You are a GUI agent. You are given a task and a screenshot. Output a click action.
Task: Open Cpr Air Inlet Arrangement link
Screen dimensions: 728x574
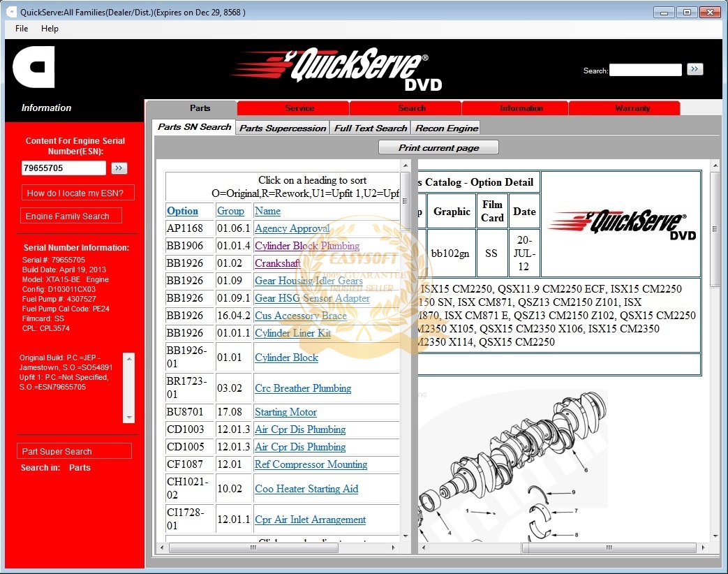310,520
